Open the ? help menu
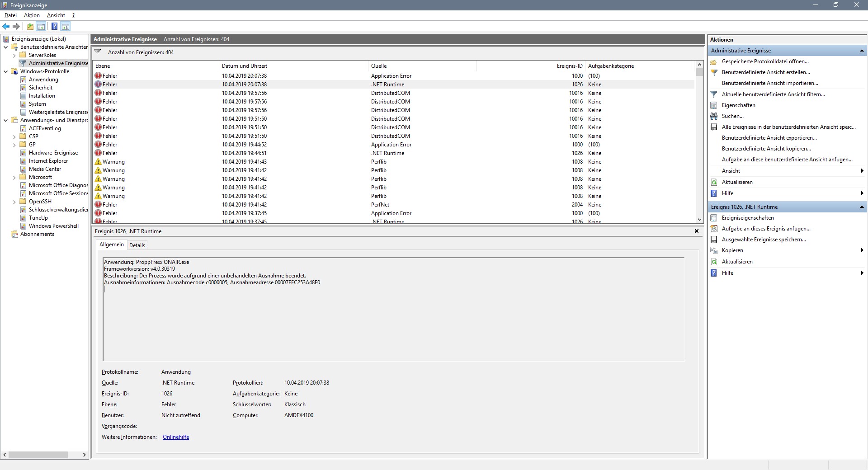The width and height of the screenshot is (868, 470). (73, 15)
